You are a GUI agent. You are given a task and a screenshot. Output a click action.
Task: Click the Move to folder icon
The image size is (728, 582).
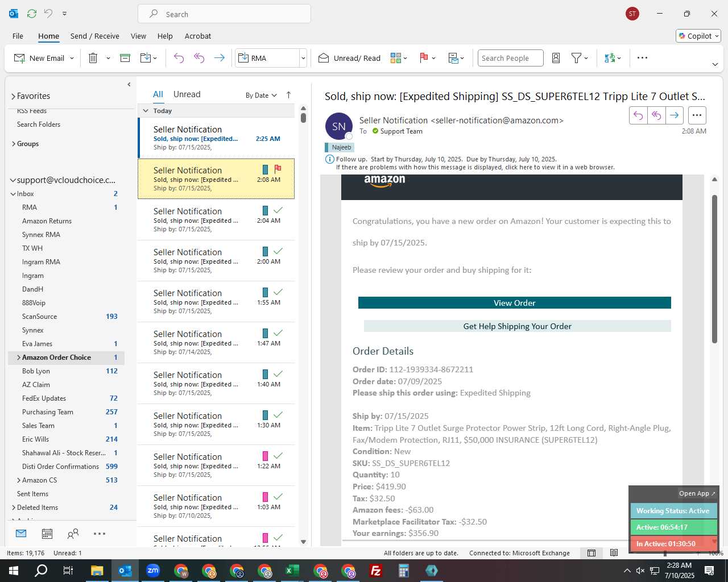[145, 58]
